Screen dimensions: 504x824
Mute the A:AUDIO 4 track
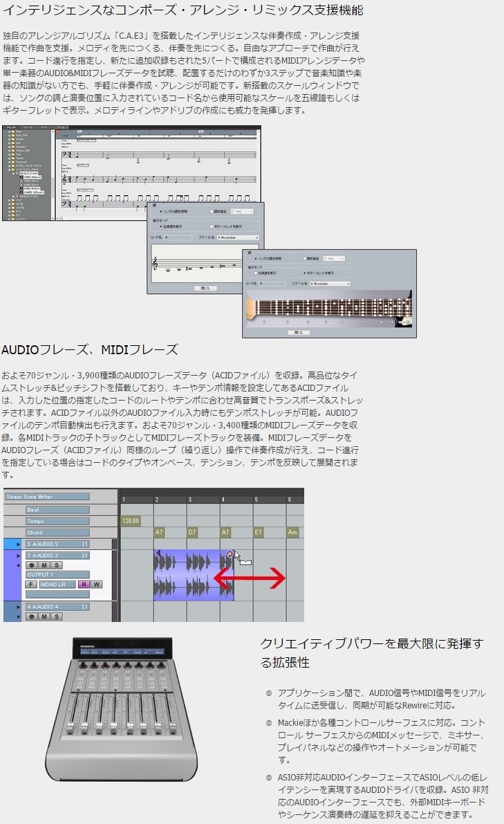[44, 616]
